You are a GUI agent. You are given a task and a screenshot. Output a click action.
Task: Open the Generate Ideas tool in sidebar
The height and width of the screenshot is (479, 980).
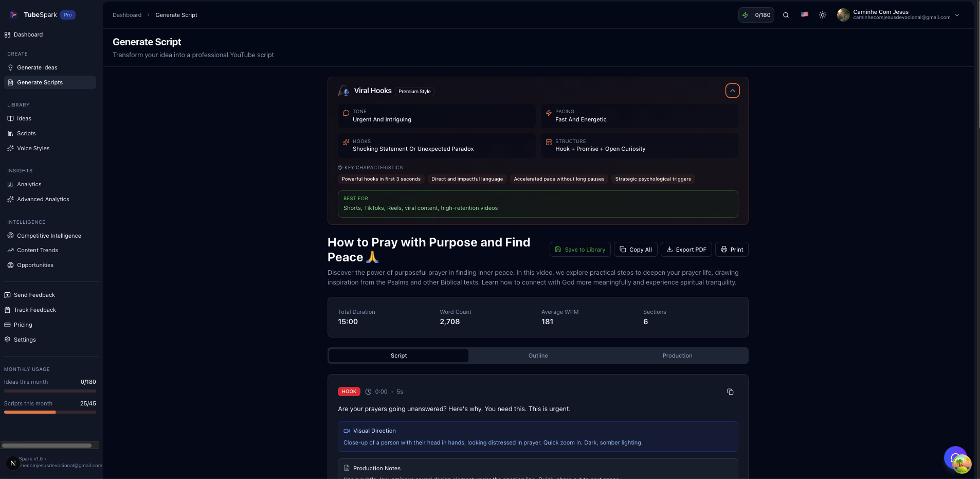pyautogui.click(x=37, y=67)
